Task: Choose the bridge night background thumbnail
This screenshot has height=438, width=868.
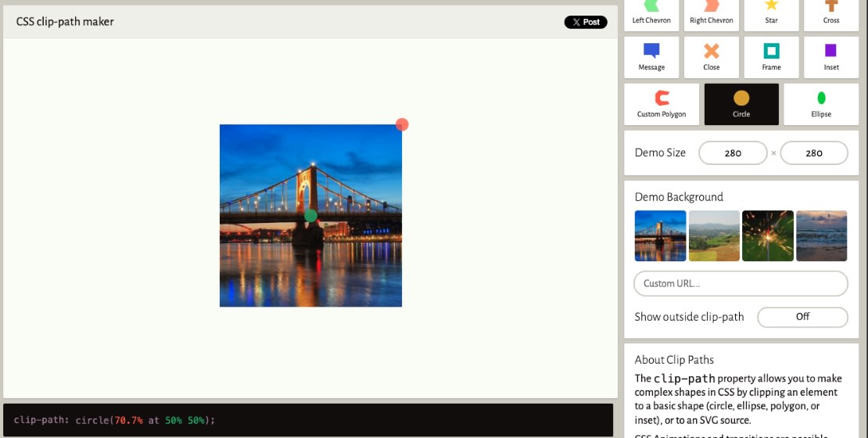Action: (x=661, y=236)
